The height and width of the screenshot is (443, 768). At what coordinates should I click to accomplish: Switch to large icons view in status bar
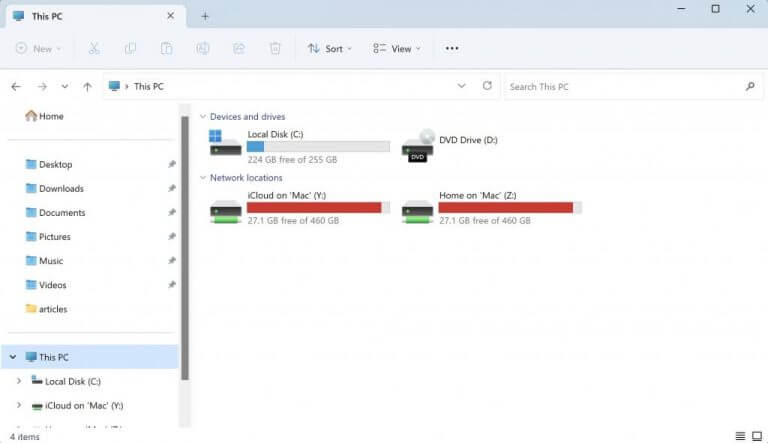point(757,436)
